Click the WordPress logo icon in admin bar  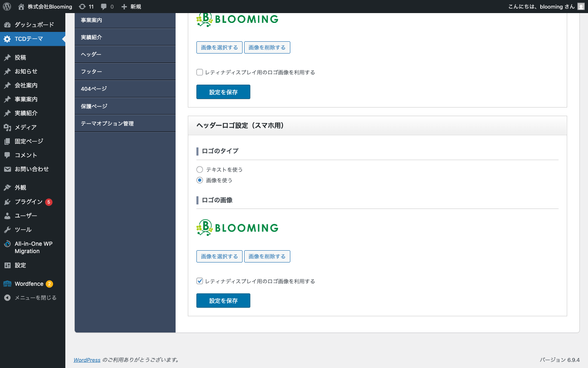point(7,7)
